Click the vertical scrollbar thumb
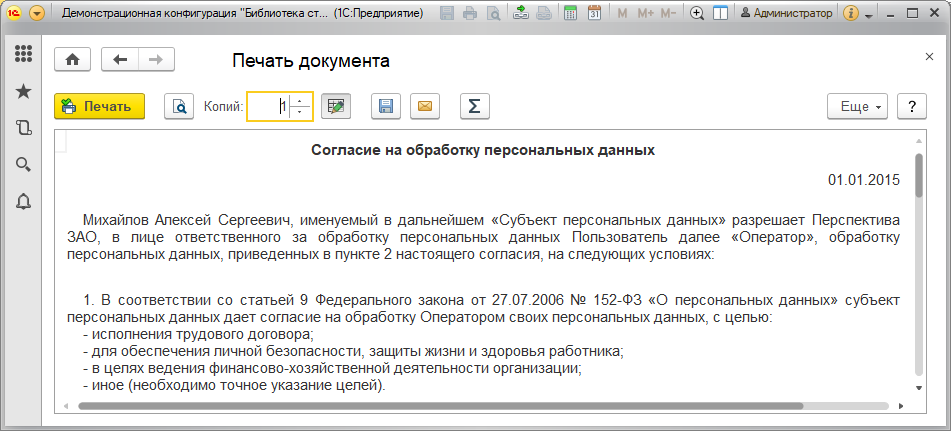The height and width of the screenshot is (431, 951). (918, 175)
